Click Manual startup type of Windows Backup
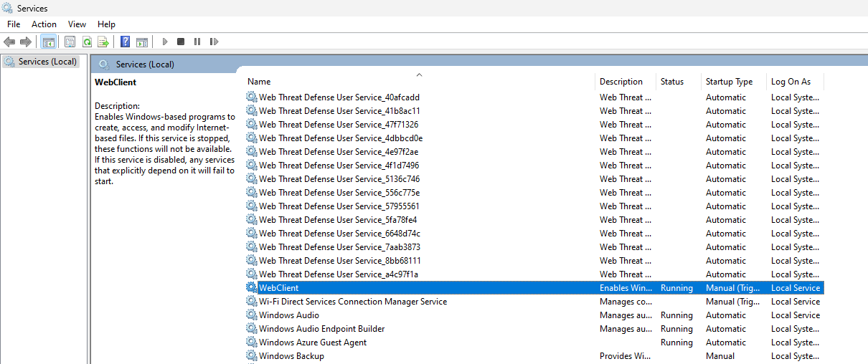 point(720,356)
